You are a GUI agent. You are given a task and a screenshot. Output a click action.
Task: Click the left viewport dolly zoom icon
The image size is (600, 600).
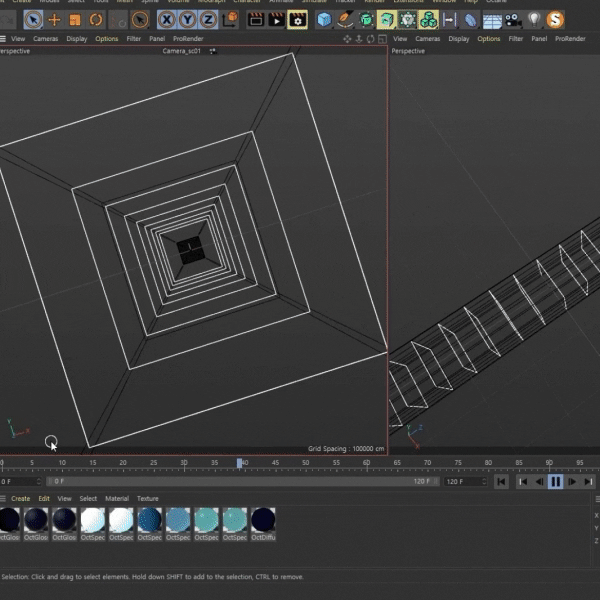pos(359,39)
